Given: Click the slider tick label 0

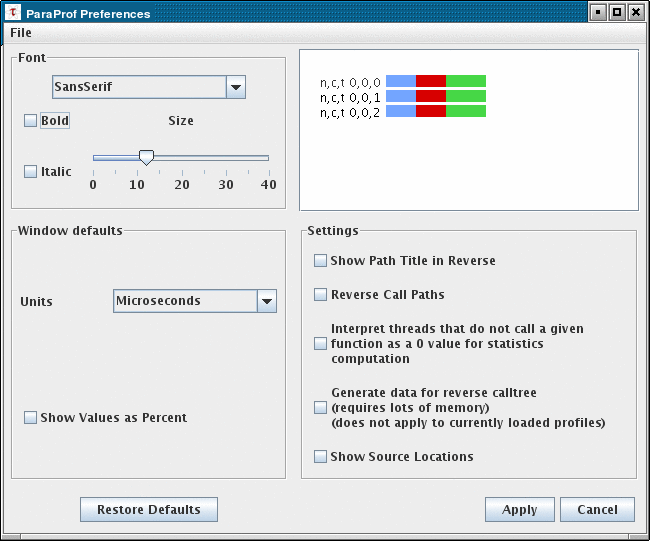Looking at the screenshot, I should coord(93,185).
